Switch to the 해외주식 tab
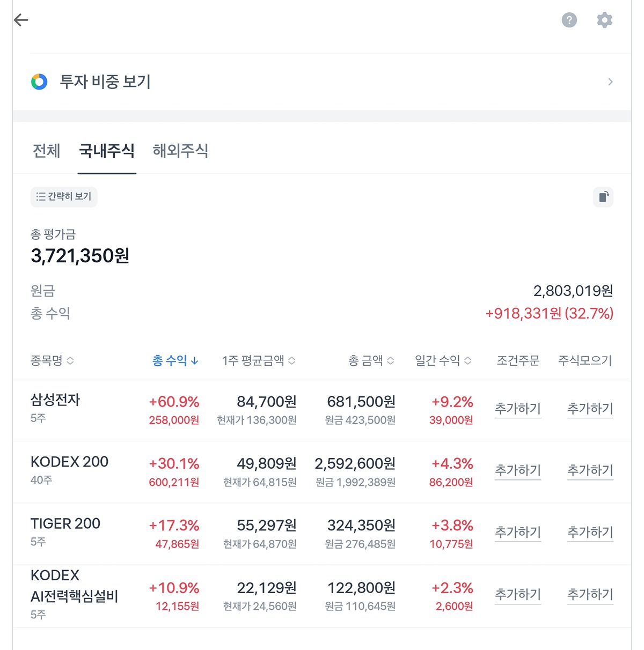Screen dimensions: 644x650 click(x=180, y=151)
